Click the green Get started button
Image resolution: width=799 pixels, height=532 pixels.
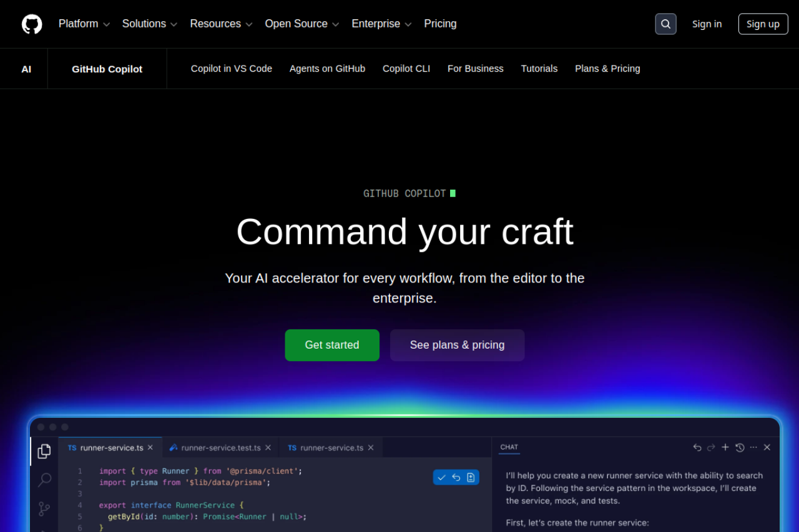pyautogui.click(x=332, y=345)
